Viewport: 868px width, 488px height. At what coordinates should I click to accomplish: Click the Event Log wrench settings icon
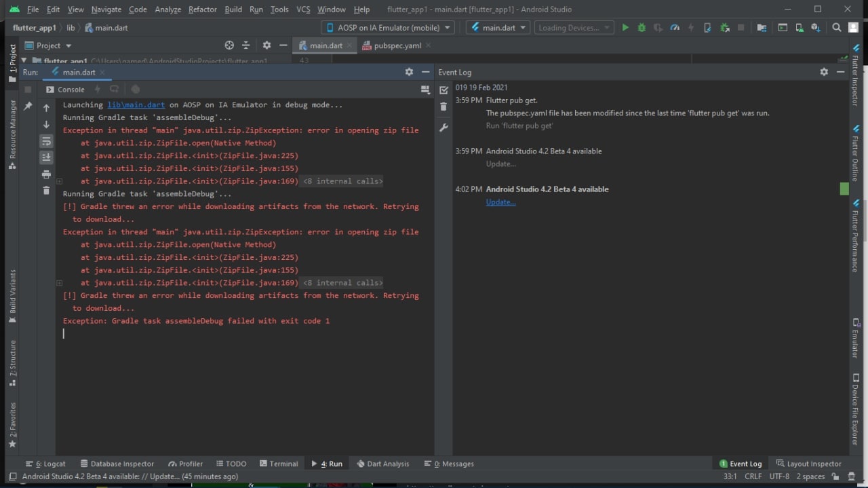point(443,127)
